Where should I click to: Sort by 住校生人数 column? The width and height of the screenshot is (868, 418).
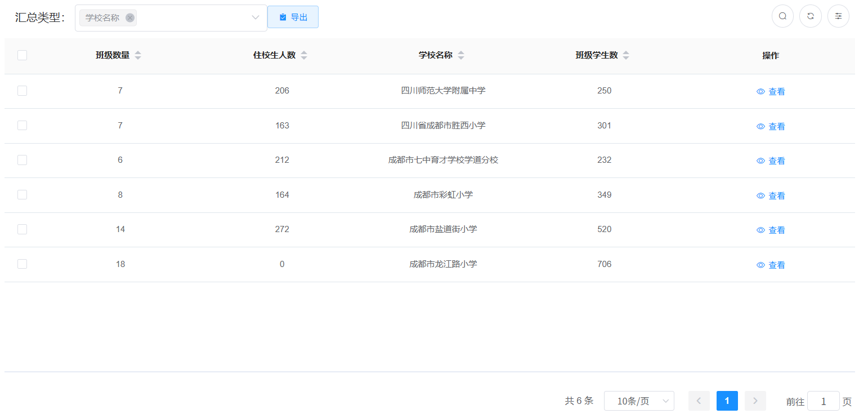[304, 55]
